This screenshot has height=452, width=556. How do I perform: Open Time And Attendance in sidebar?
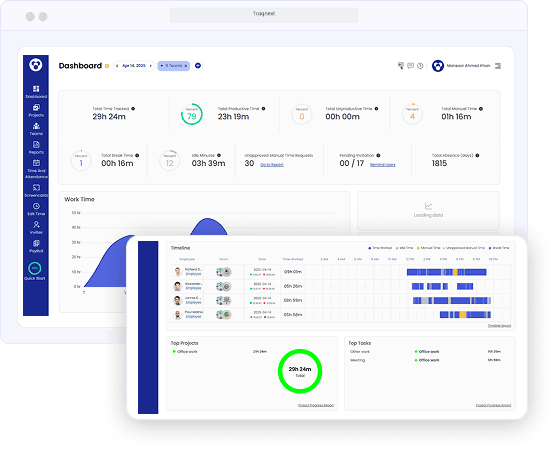point(36,169)
